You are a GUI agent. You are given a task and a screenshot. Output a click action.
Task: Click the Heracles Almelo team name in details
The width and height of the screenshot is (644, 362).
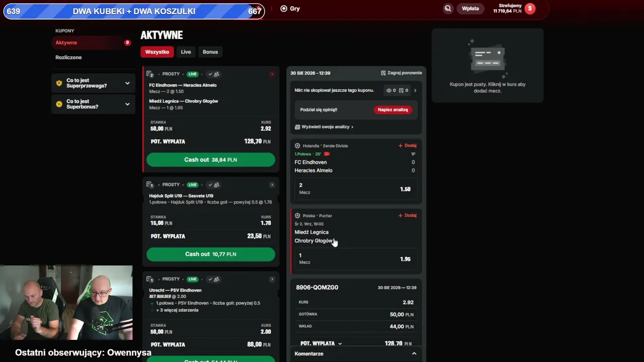(x=313, y=170)
